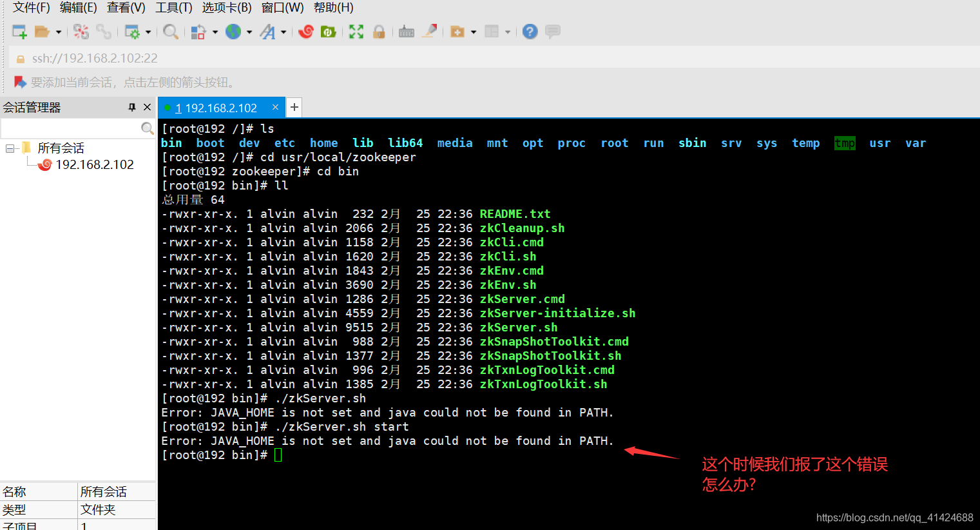Collapse the 所有会话 tree node
Image resolution: width=980 pixels, height=530 pixels.
[10, 148]
